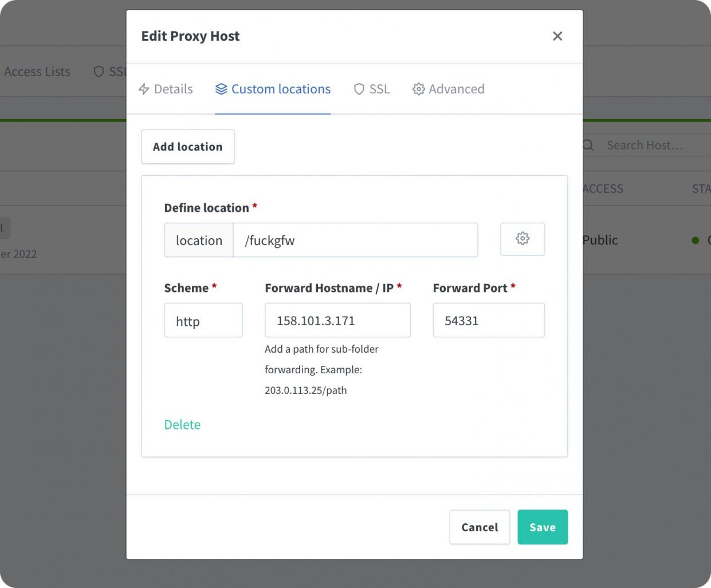Click the Details lightning bolt icon
This screenshot has height=588, width=711.
point(144,89)
